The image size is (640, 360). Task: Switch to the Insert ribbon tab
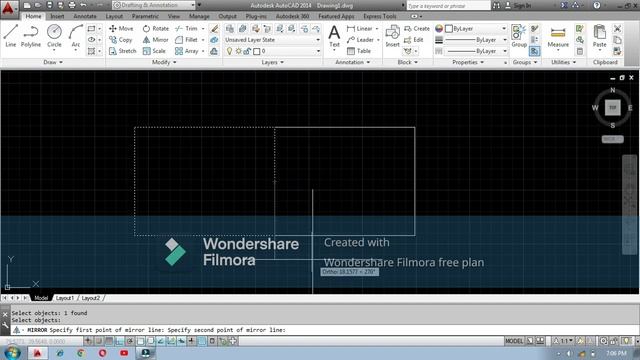tap(57, 16)
